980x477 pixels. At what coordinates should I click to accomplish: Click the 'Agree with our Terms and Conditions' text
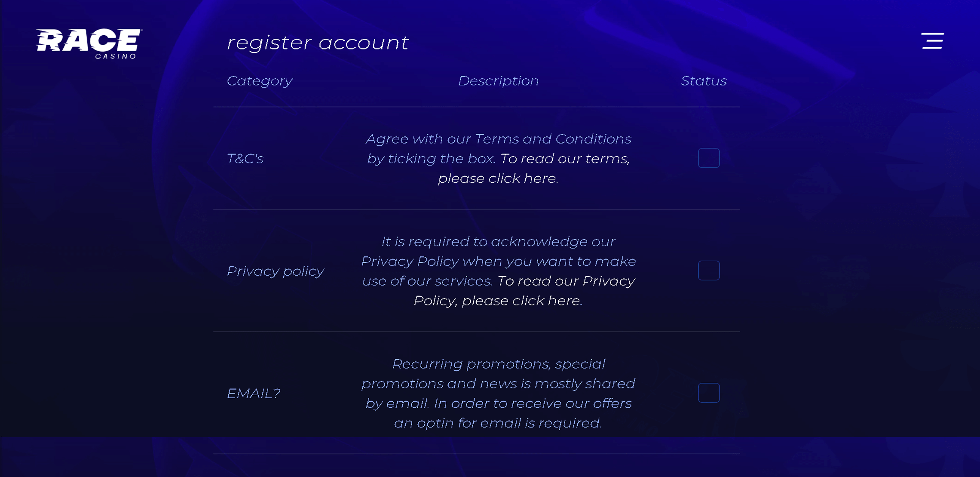pos(499,139)
